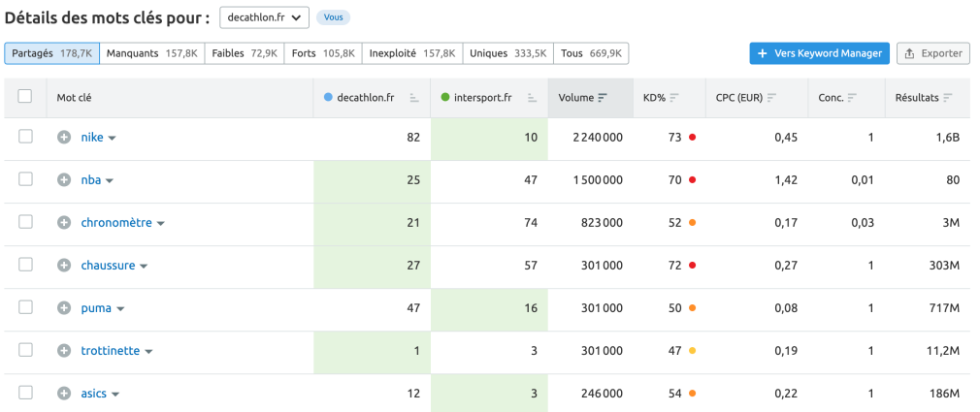
Task: Click the KD% column sort icon
Action: [674, 98]
